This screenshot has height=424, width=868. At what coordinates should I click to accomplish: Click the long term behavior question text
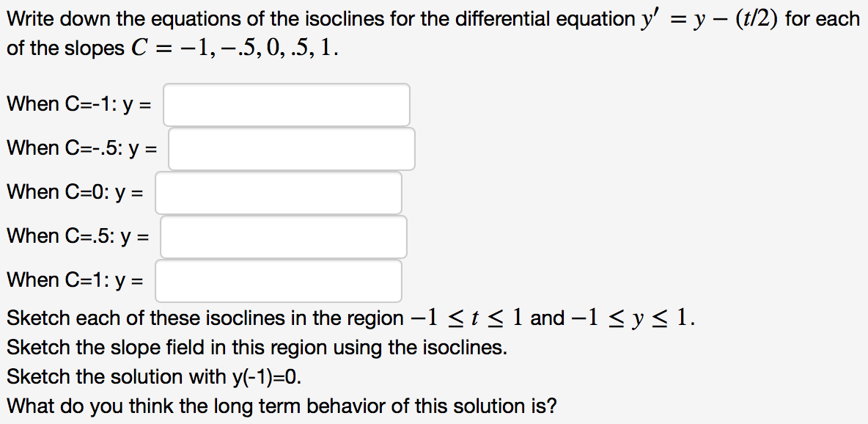point(280,406)
